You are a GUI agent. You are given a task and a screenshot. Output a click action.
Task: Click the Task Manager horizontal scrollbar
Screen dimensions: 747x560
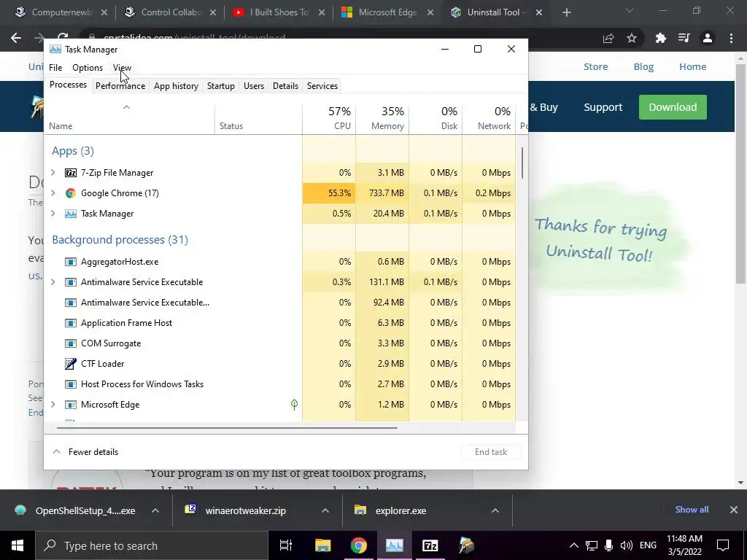point(227,427)
